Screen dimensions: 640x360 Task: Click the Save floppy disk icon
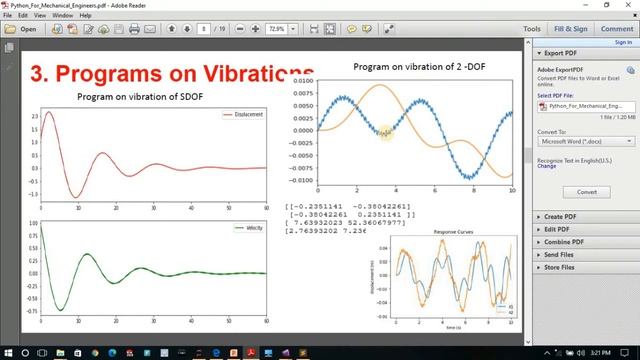point(119,29)
